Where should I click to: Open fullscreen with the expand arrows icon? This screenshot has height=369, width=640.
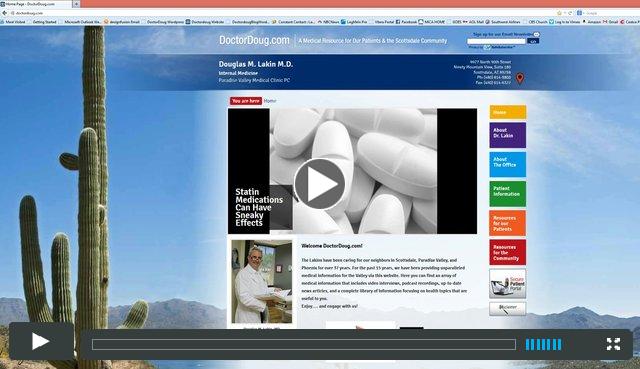613,344
